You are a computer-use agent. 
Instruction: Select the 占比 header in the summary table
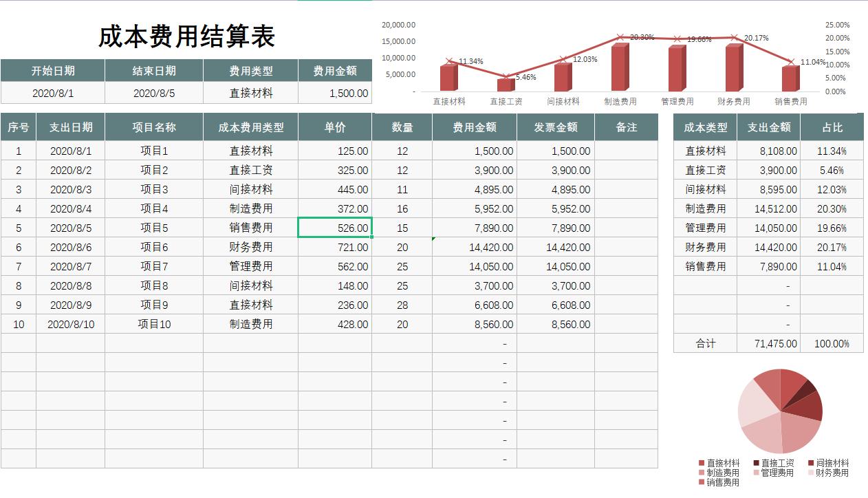[832, 127]
